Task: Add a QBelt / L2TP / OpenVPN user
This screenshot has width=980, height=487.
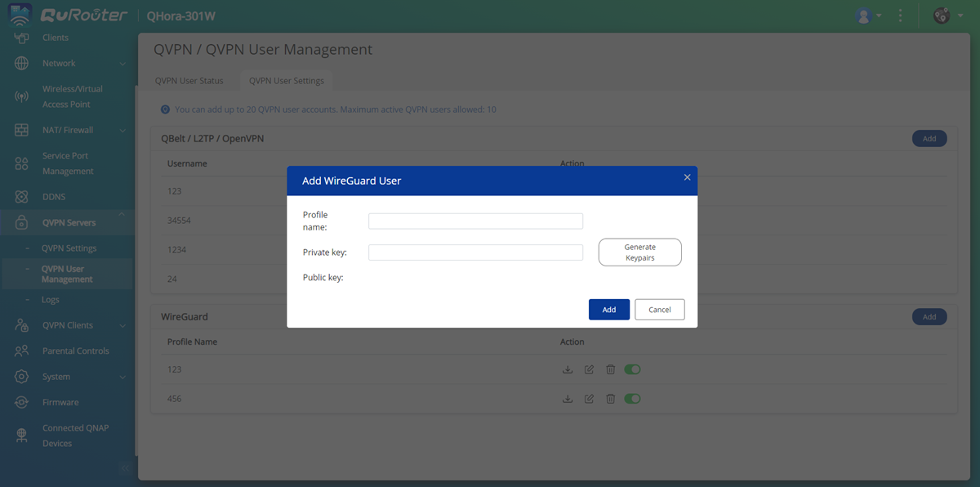Action: pos(929,139)
